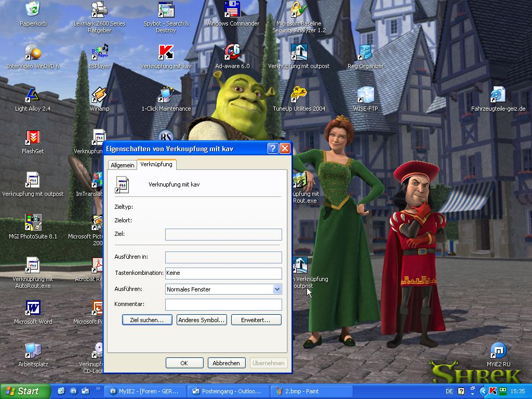The width and height of the screenshot is (532, 399).
Task: Switch to MyIE2 - [Foren - GER... taskbar window
Action: pos(145,391)
